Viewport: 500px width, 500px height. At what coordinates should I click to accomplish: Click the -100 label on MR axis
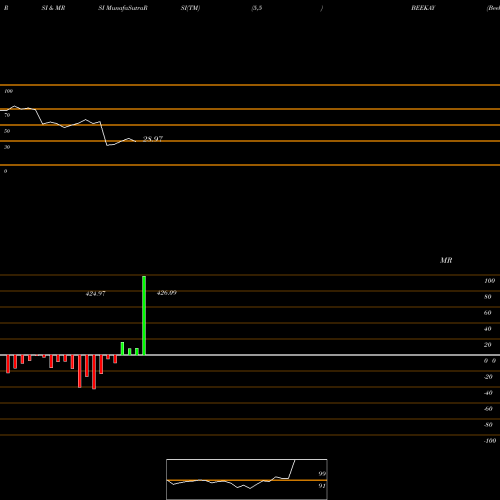[x=490, y=441]
